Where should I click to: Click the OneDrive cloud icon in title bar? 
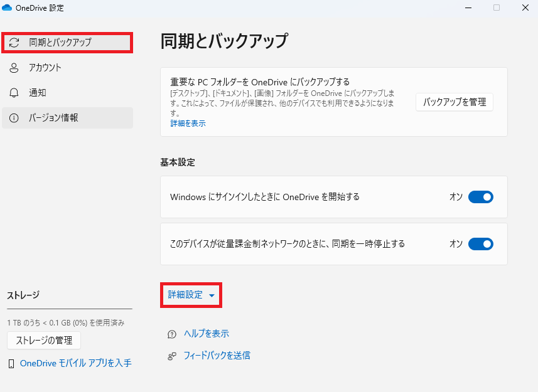point(8,8)
